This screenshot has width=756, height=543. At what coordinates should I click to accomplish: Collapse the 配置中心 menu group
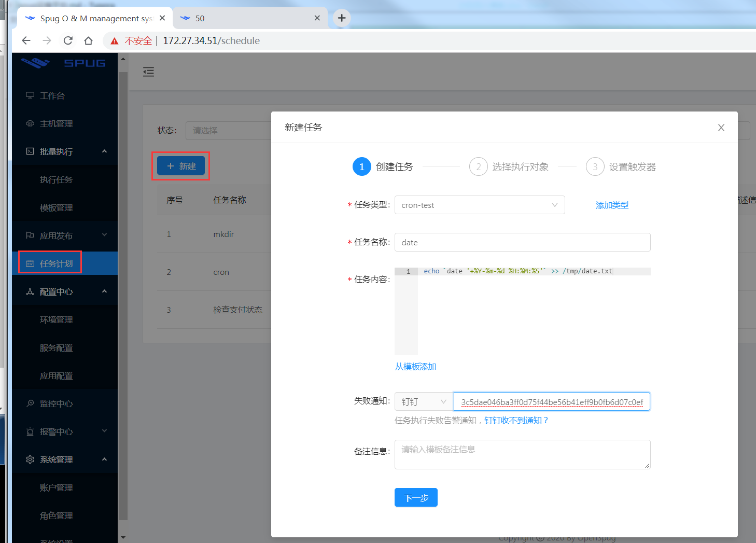[x=65, y=291]
